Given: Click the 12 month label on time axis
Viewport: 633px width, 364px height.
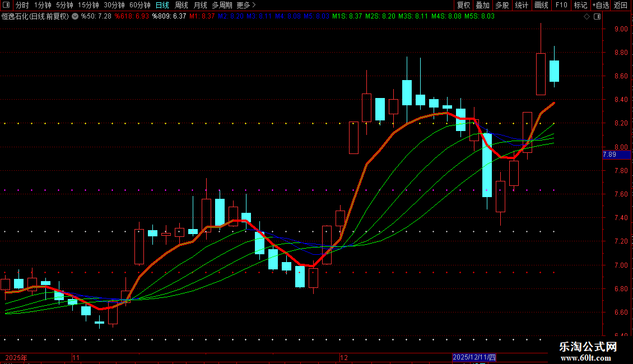Looking at the screenshot, I should pyautogui.click(x=343, y=357).
